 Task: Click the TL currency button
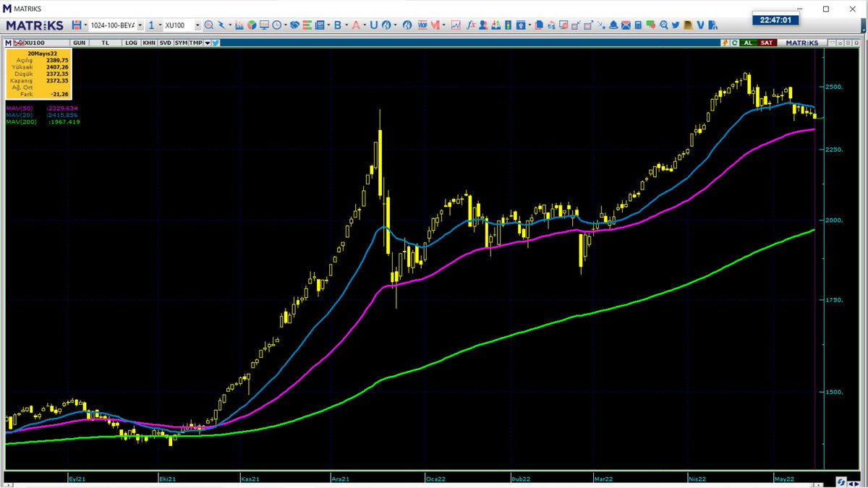click(105, 43)
